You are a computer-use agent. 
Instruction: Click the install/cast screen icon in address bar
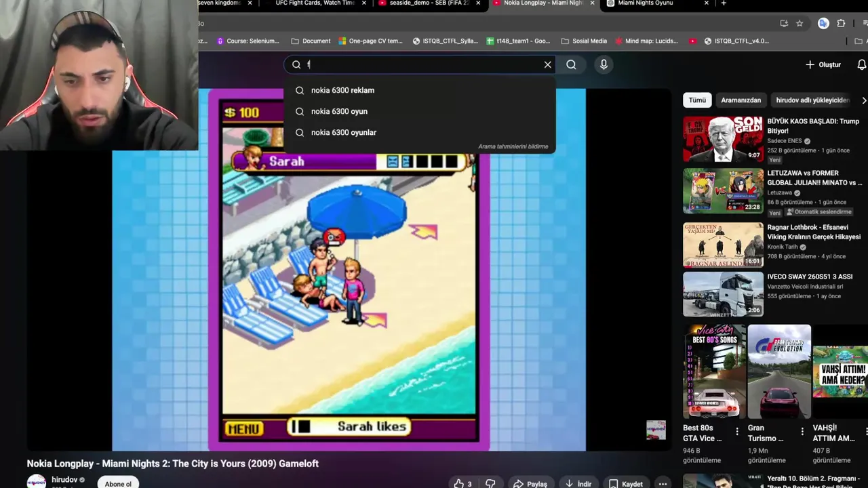(784, 23)
